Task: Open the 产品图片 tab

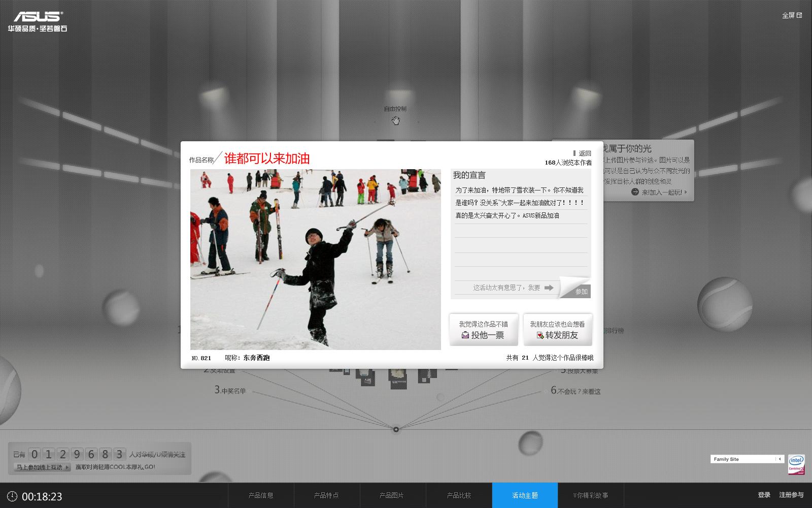Action: point(392,495)
